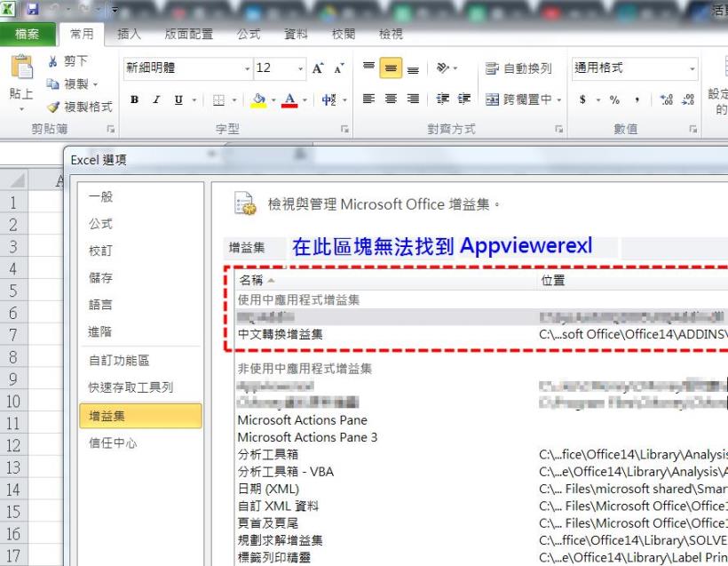The height and width of the screenshot is (566, 728).
Task: Open the font size dropdown
Action: click(x=300, y=68)
